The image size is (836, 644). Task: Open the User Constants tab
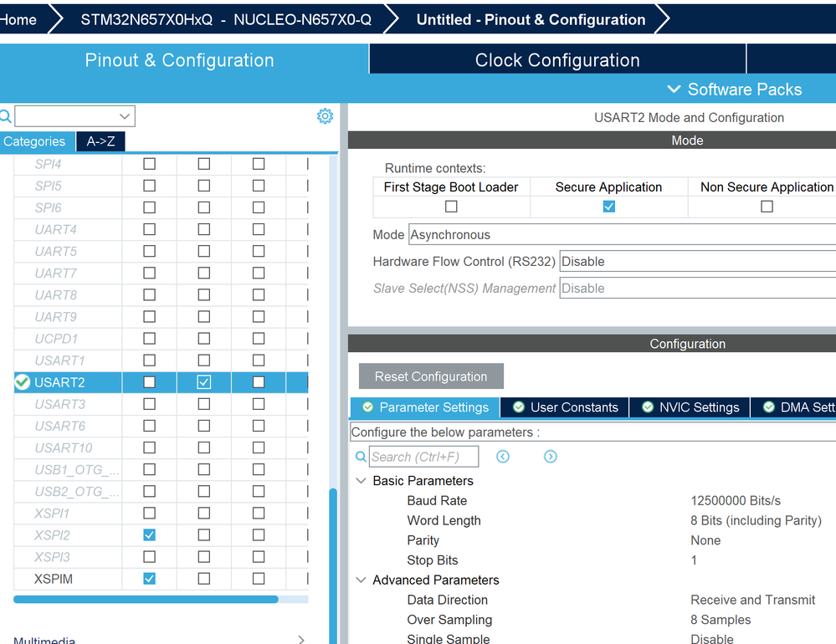pyautogui.click(x=565, y=407)
